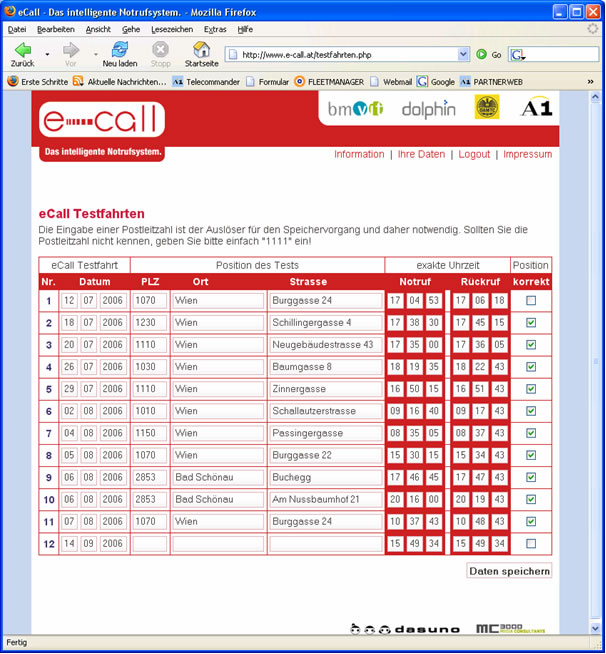
Task: Open the Erste Schritte bookmark
Action: click(x=38, y=81)
